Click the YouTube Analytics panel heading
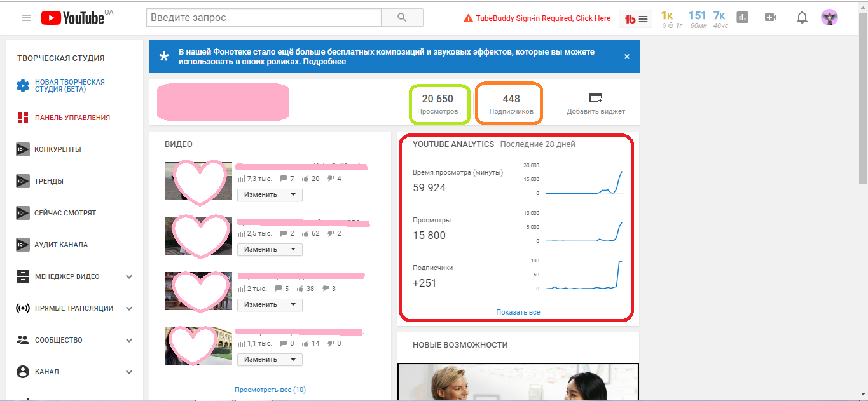Screen dimensions: 868x401 [453, 144]
